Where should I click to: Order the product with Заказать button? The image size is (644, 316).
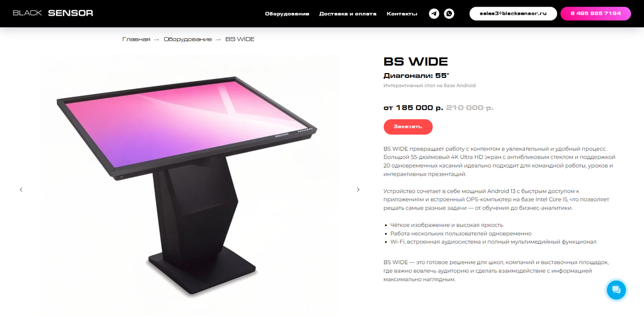(408, 127)
